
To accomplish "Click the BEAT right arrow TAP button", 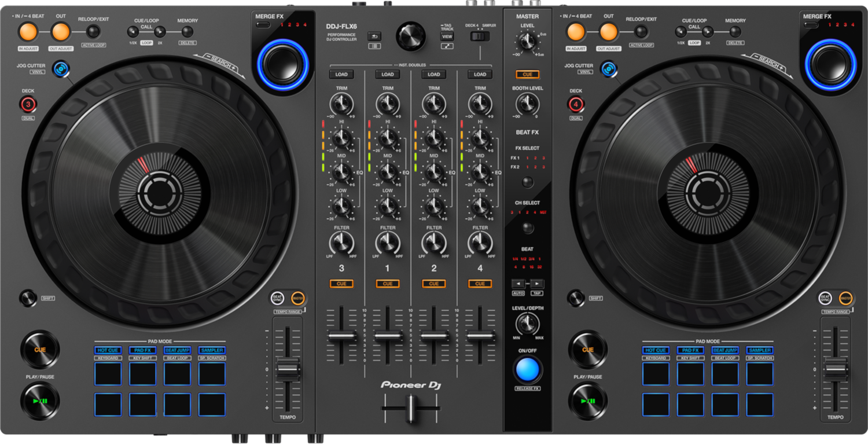I will pos(537,284).
